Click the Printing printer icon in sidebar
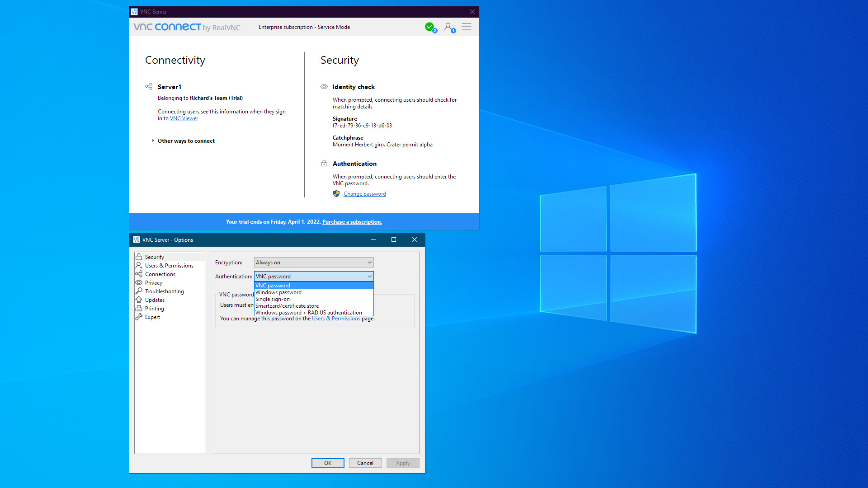 point(139,308)
